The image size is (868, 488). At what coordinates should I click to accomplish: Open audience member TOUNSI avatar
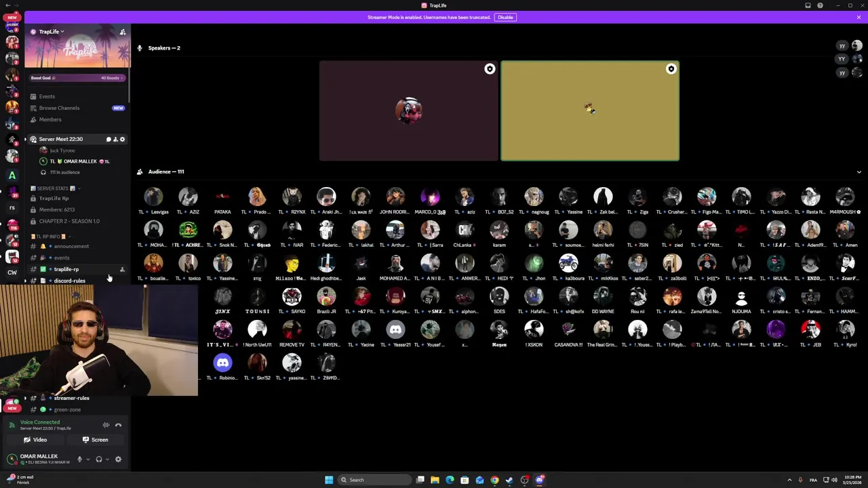pos(257,296)
